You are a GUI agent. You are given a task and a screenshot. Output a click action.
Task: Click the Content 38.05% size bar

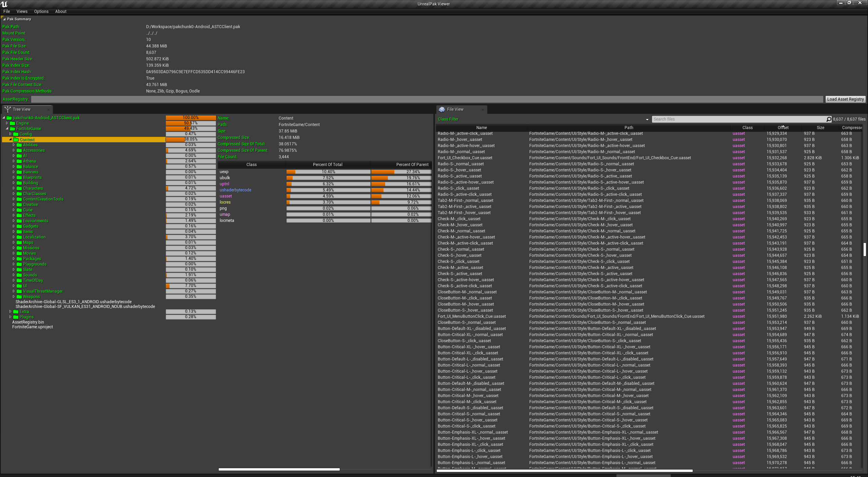coord(191,140)
